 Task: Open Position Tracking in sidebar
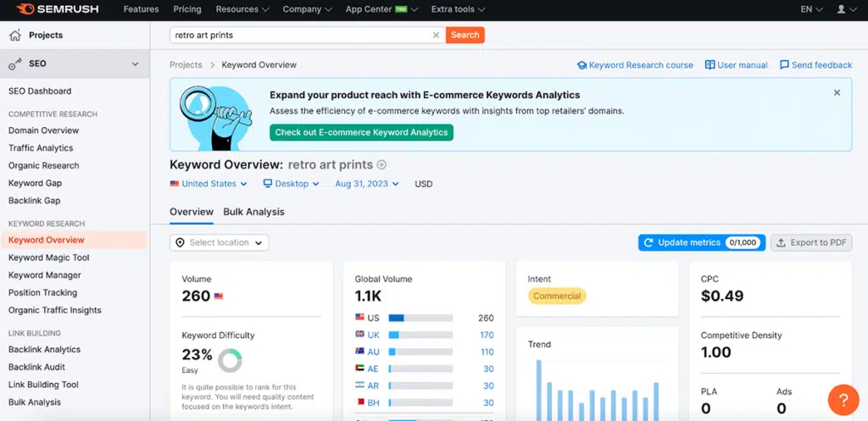42,292
